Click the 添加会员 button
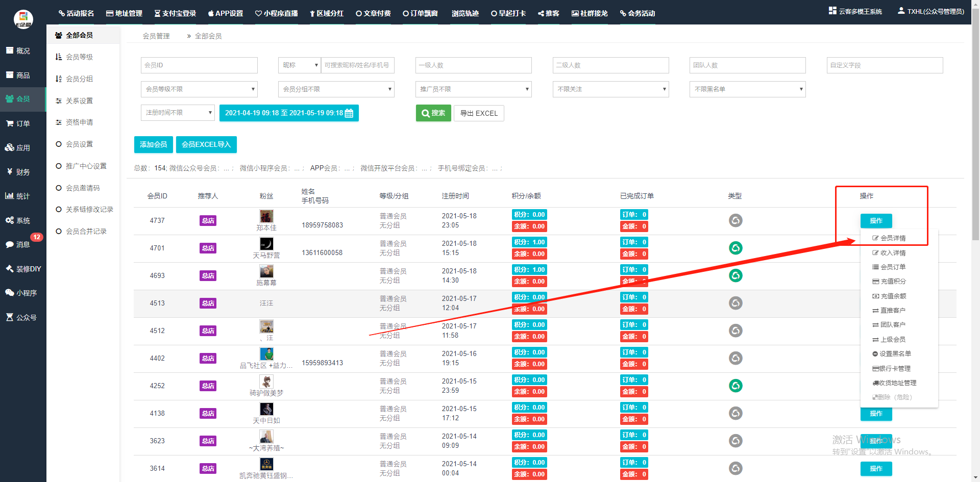 pos(153,145)
